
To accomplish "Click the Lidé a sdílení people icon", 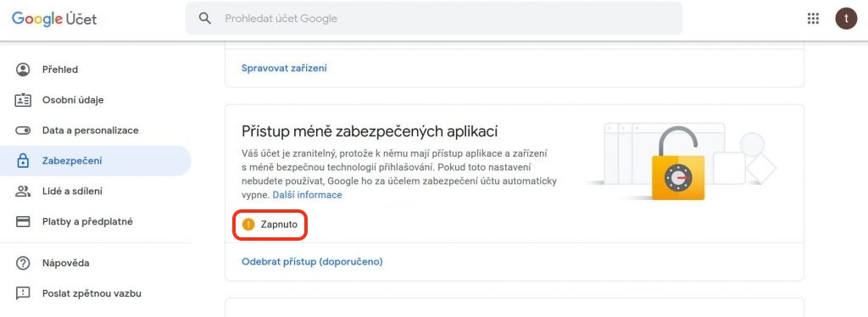I will (23, 192).
